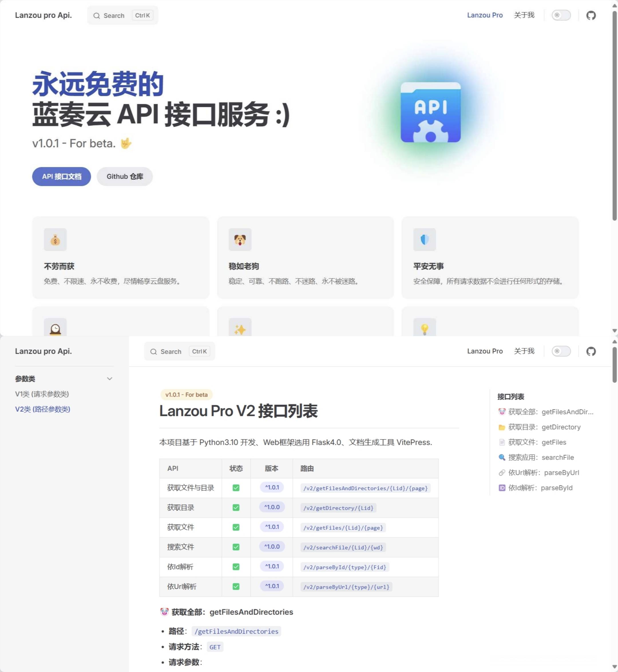Toggle dark mode switch in docs window
This screenshot has height=672, width=618.
(561, 351)
